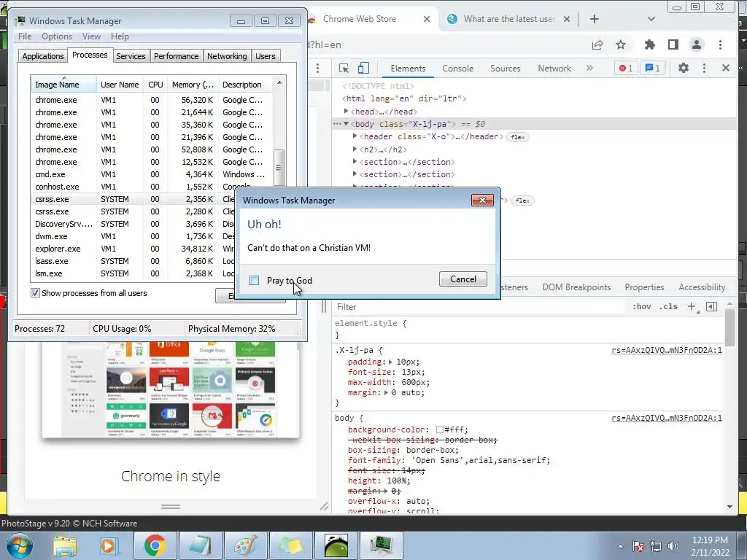Open the Help menu in Task Manager
Screen dimensions: 747x560
(x=120, y=36)
